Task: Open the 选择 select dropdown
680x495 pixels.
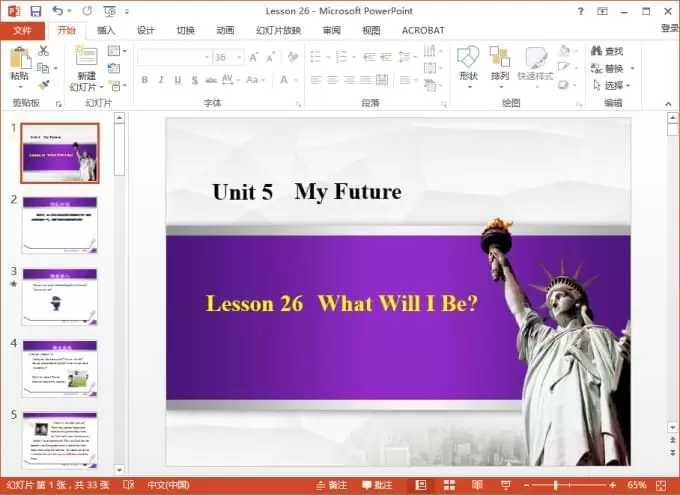Action: (611, 85)
